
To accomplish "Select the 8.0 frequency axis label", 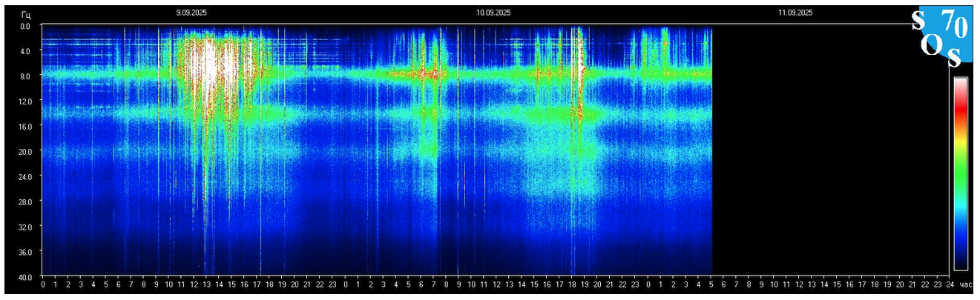I will [x=25, y=76].
